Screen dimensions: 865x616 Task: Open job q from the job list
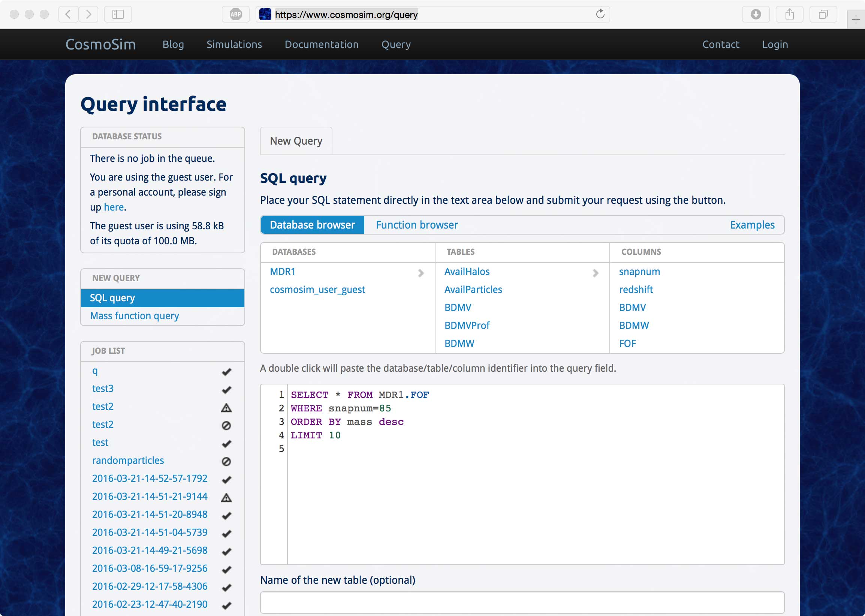[95, 371]
